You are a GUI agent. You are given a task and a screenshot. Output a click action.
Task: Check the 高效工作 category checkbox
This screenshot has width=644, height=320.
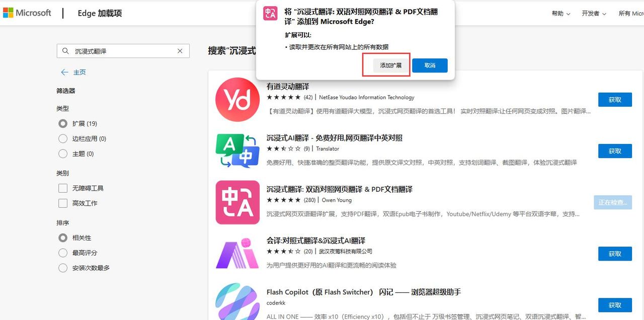(63, 203)
